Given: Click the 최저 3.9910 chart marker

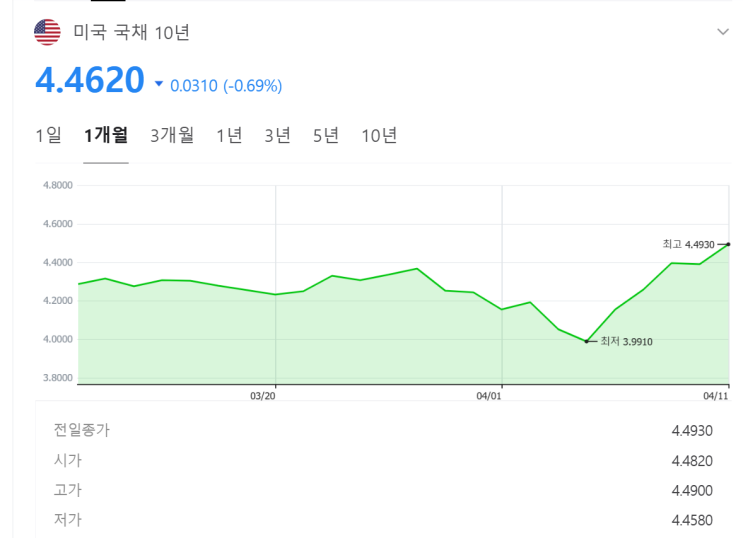Looking at the screenshot, I should point(587,341).
